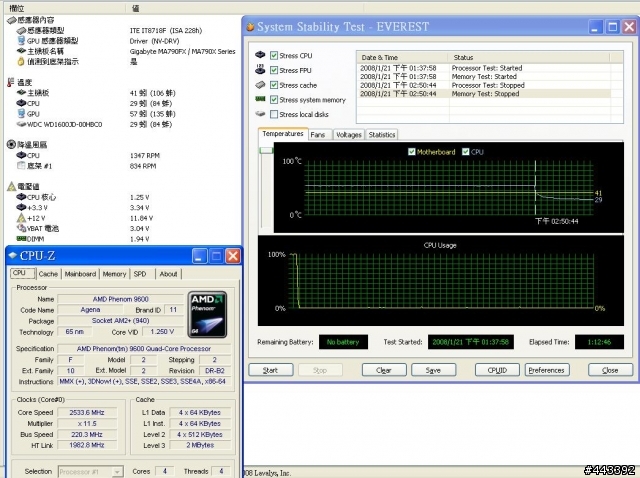Click the Clear button
Screen dimensions: 640x478
(x=384, y=370)
